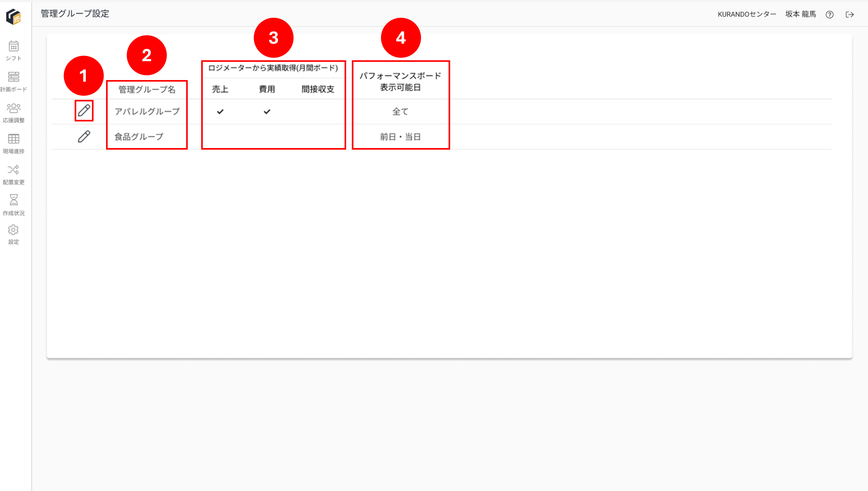Click the 費用 checkmark for アパレルグループ
Screen dimensions: 868x491
tap(267, 112)
